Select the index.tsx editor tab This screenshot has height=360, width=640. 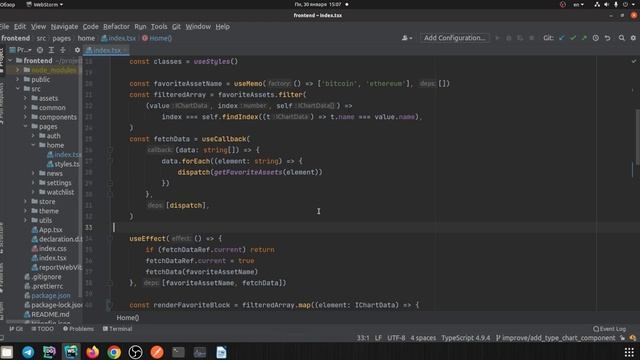pyautogui.click(x=106, y=50)
